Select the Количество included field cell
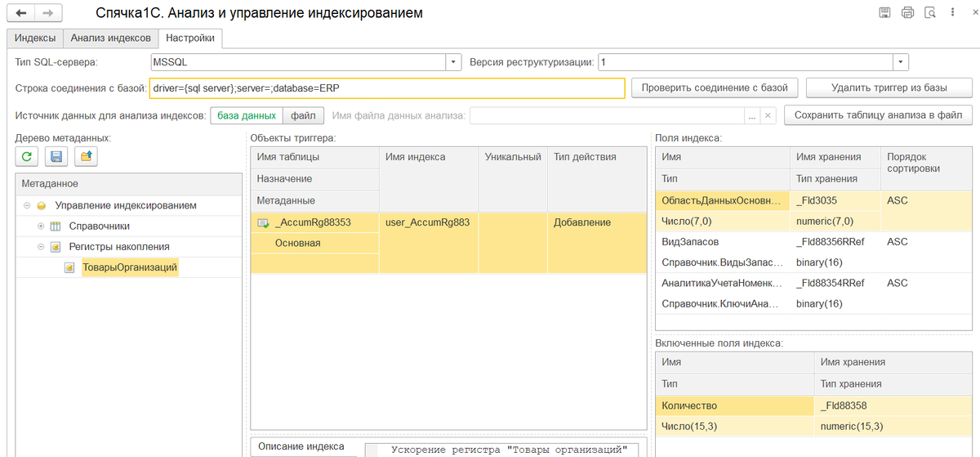 [x=734, y=405]
